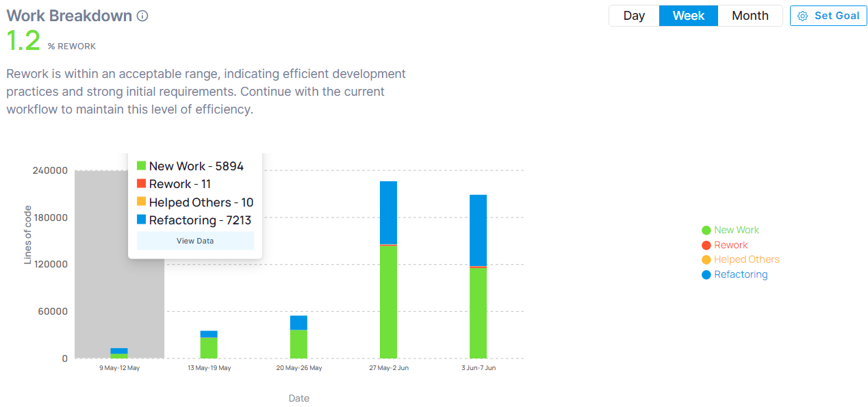868x407 pixels.
Task: Click the Refactoring - 7213 tooltip row
Action: click(x=194, y=220)
